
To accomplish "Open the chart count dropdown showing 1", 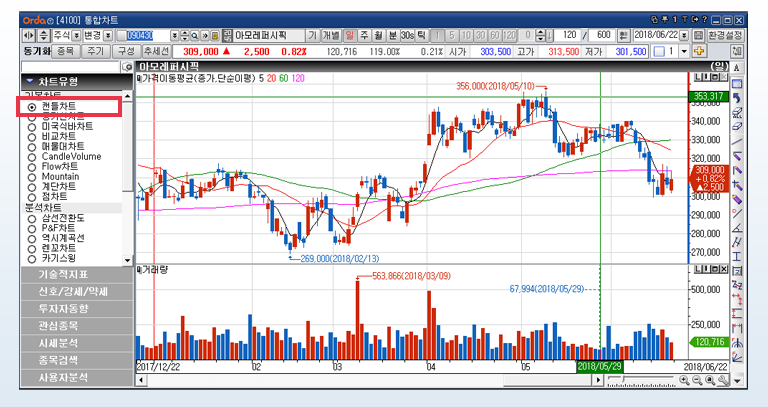I will click(684, 51).
